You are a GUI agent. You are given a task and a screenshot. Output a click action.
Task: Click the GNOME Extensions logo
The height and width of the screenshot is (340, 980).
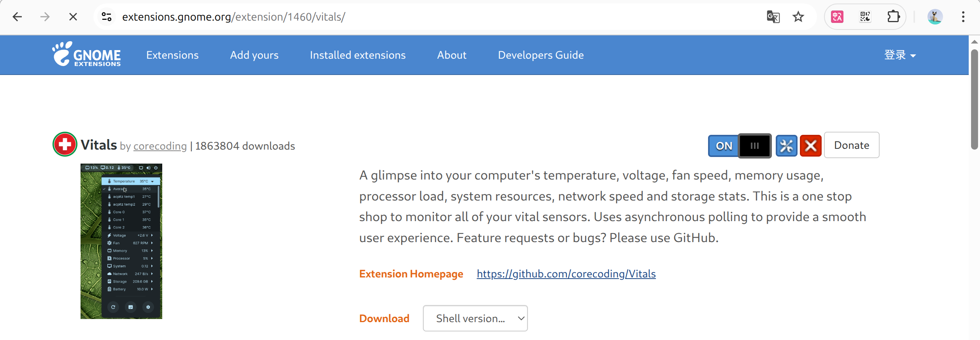(86, 54)
